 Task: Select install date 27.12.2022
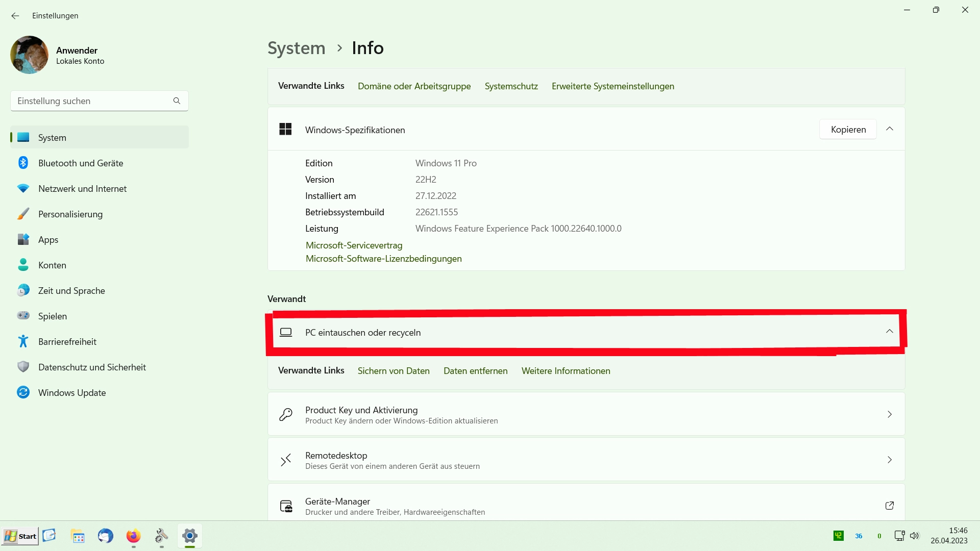click(435, 196)
